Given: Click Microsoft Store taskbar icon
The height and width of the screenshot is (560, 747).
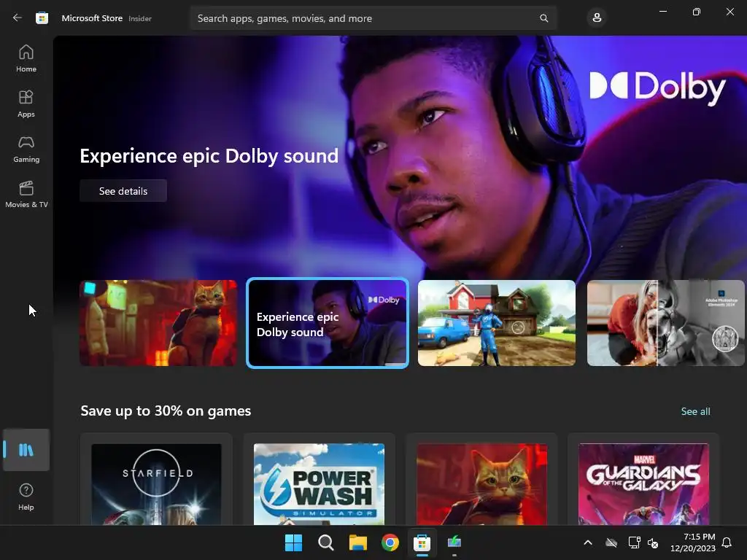Looking at the screenshot, I should 422,542.
